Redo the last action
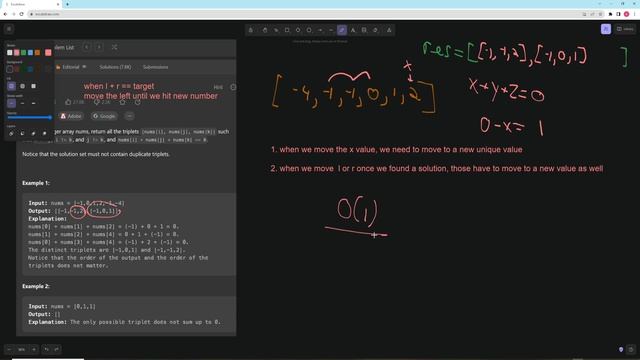 56,349
